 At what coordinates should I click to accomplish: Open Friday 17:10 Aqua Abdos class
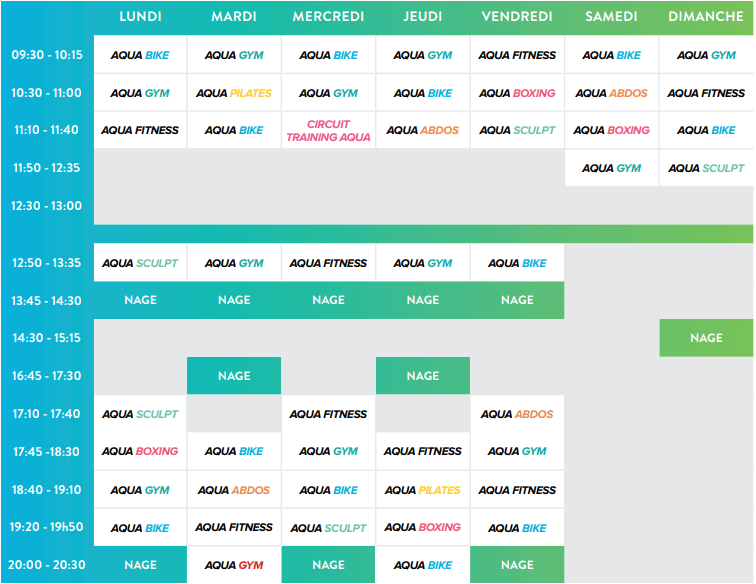pos(517,414)
